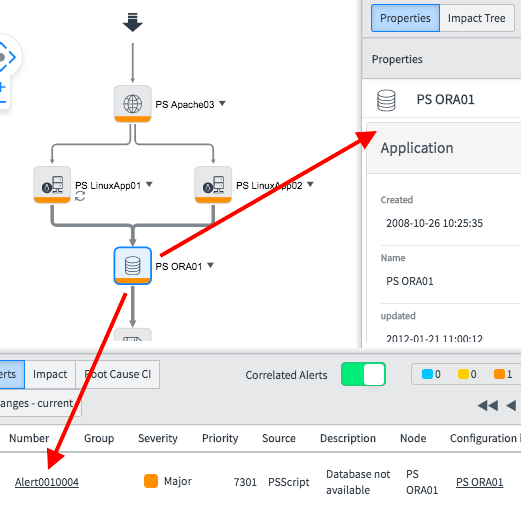Go to previous page with left arrow

(511, 406)
